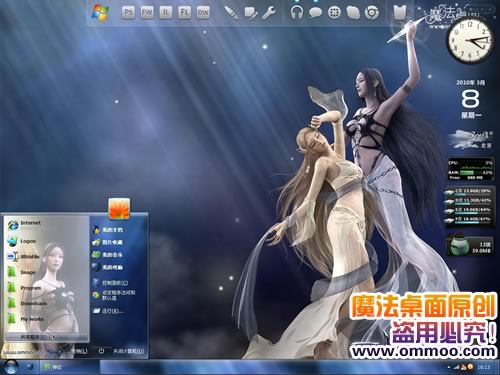The image size is (500, 375).
Task: Launch Chrome from the top dock
Action: pos(371,13)
